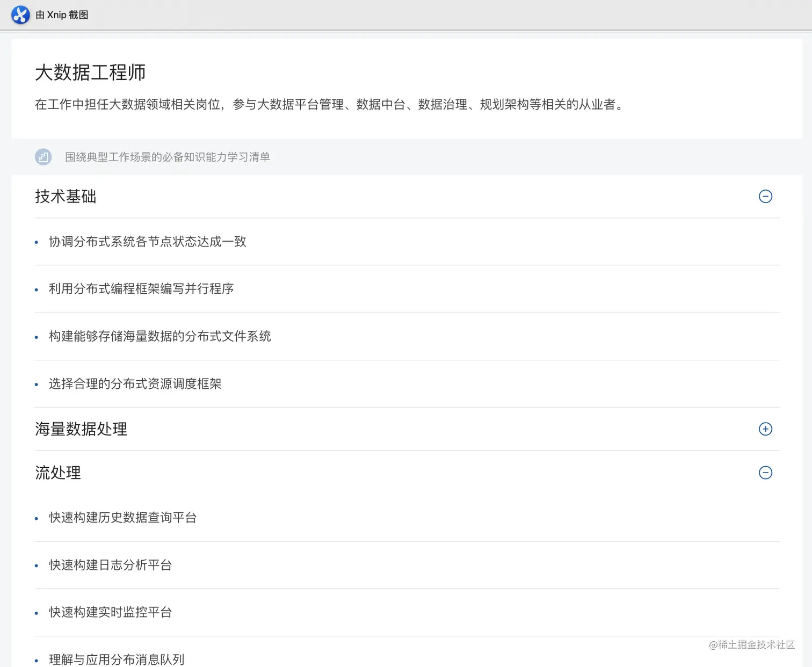Click the 技术基础 section heading
The height and width of the screenshot is (667, 812).
[66, 197]
